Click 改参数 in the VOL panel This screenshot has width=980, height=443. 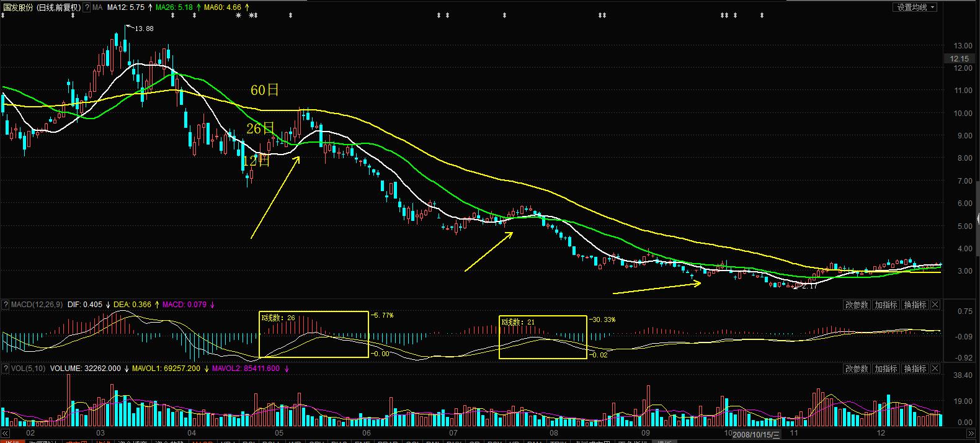(x=857, y=369)
